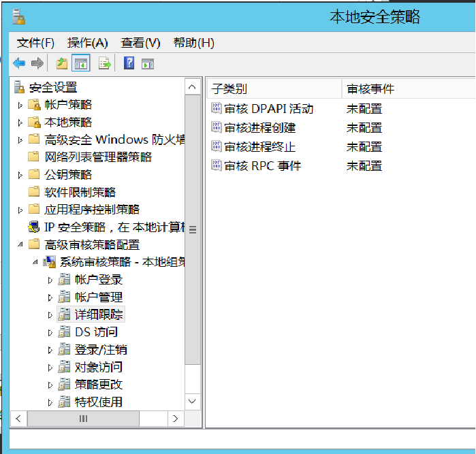This screenshot has width=476, height=454.
Task: Open Help via the question mark icon
Action: point(129,63)
